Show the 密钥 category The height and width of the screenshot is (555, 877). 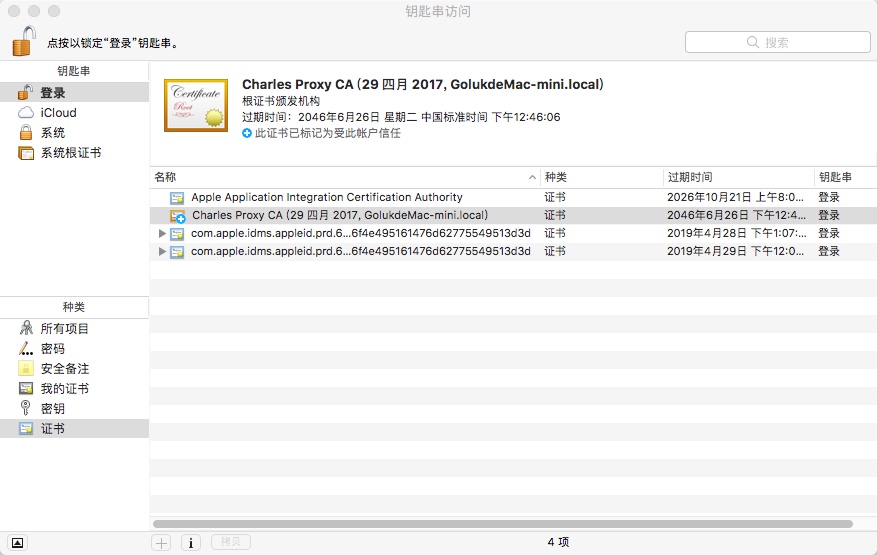coord(74,408)
